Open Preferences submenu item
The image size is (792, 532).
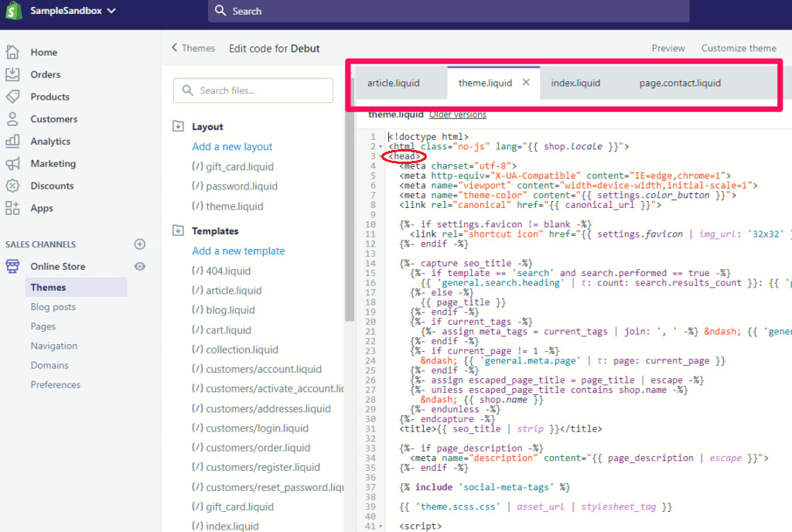click(56, 384)
